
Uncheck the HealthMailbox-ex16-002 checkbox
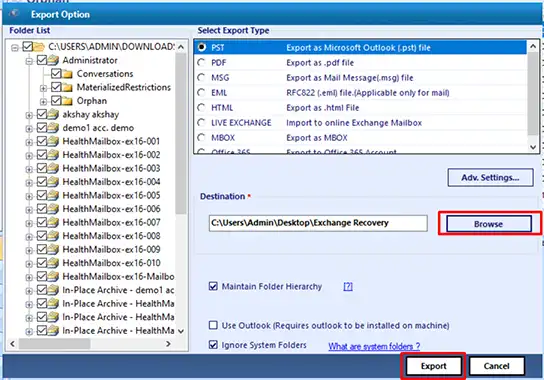pos(42,155)
